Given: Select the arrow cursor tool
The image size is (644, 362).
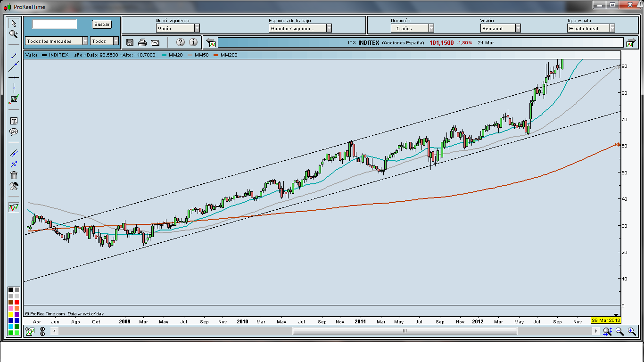Looking at the screenshot, I should (x=13, y=23).
